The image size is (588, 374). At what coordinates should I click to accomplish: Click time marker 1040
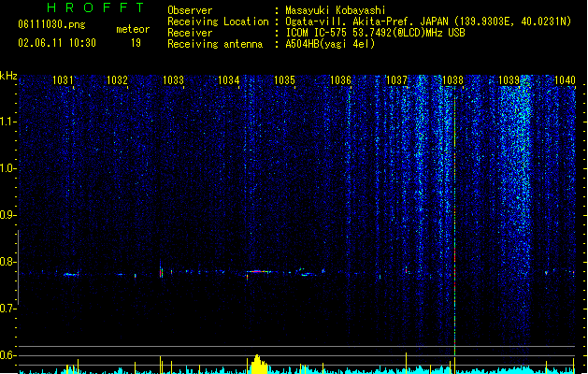pyautogui.click(x=565, y=80)
